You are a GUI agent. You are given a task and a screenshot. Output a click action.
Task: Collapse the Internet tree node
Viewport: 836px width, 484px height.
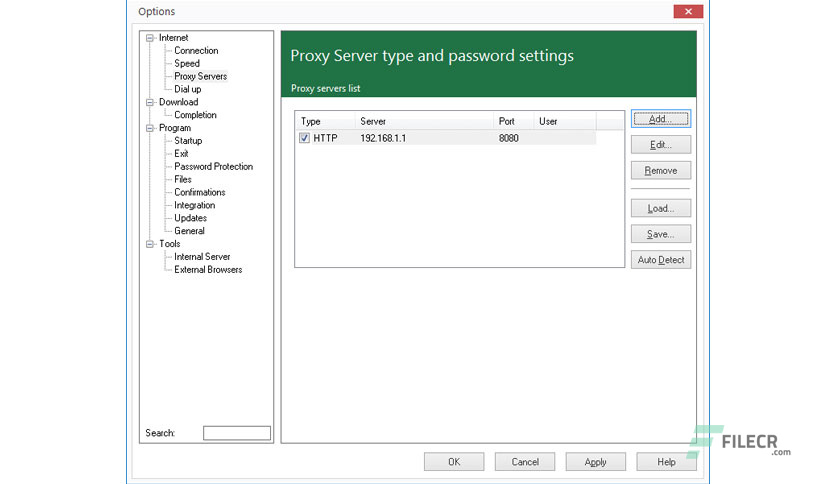[x=150, y=38]
